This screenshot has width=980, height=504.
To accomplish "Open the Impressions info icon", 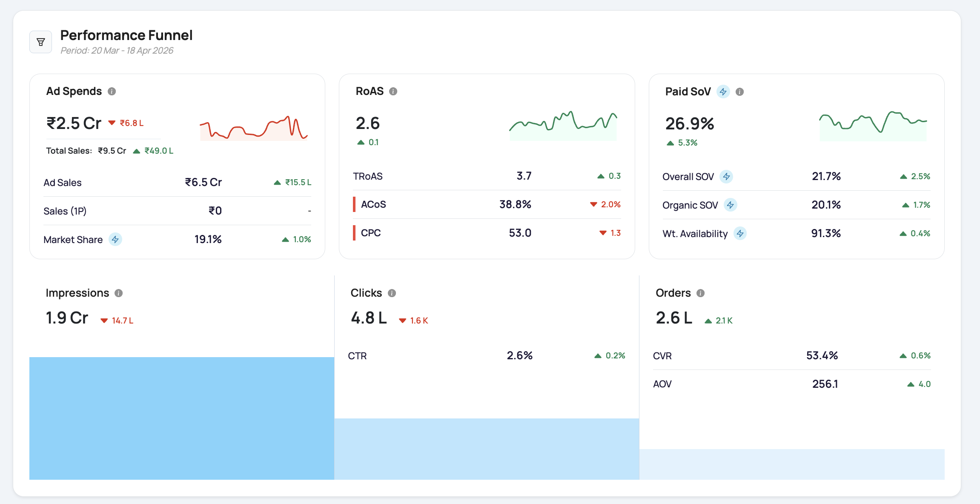I will pyautogui.click(x=119, y=293).
